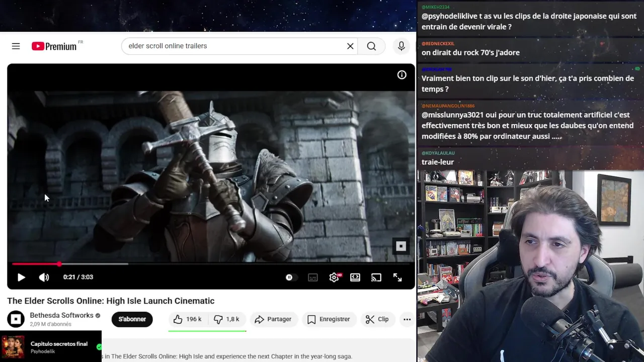Open the YouTube hamburger guide menu
The height and width of the screenshot is (362, 644).
[16, 46]
